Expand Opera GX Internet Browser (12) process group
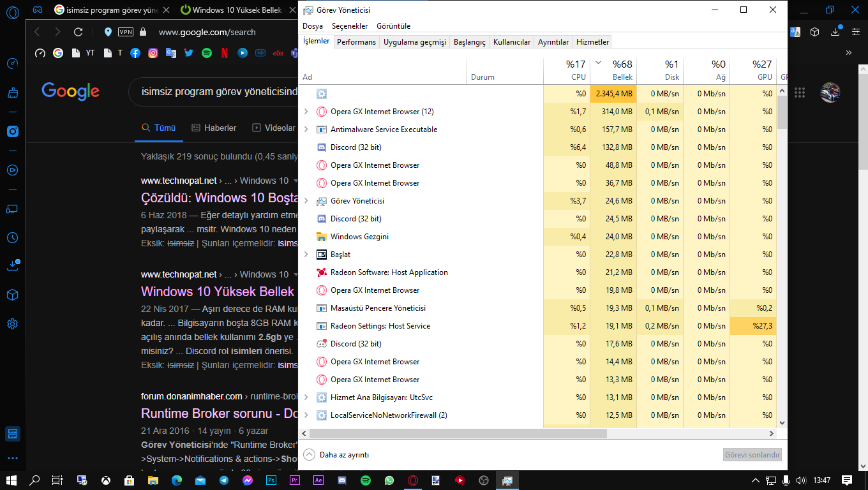868x490 pixels. click(306, 112)
